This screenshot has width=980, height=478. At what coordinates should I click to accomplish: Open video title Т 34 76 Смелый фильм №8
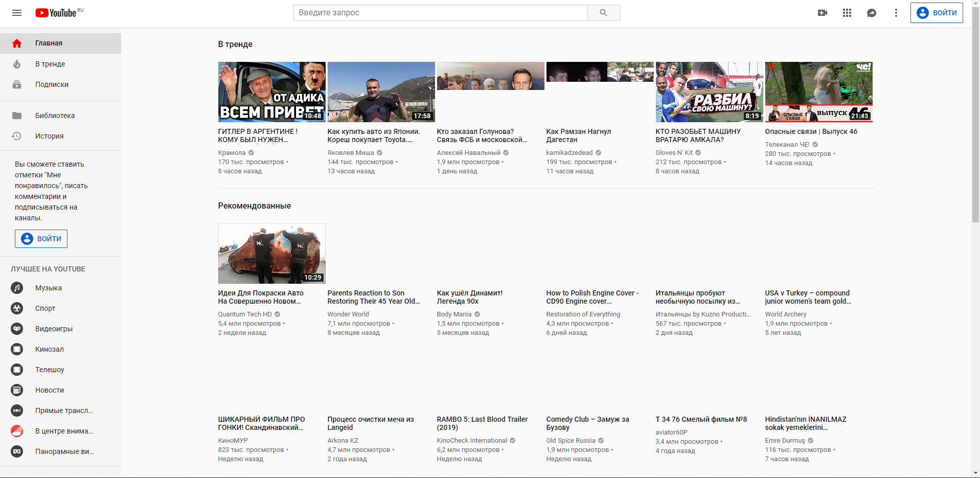[701, 419]
